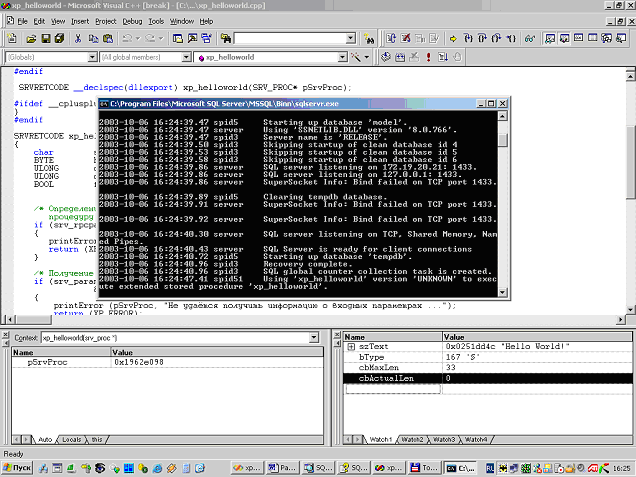Expand the Find text combo box arrow
636x477 pixels.
coord(351,39)
